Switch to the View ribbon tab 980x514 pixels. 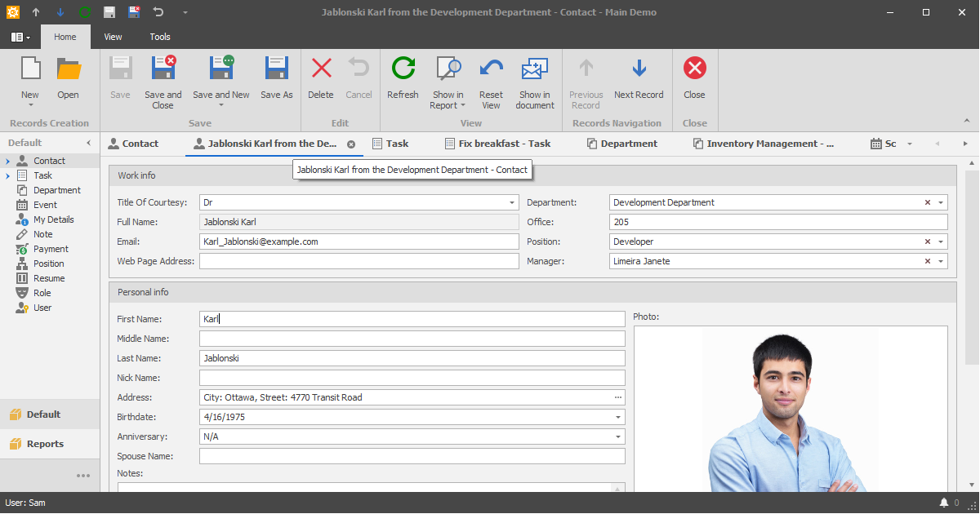click(112, 36)
